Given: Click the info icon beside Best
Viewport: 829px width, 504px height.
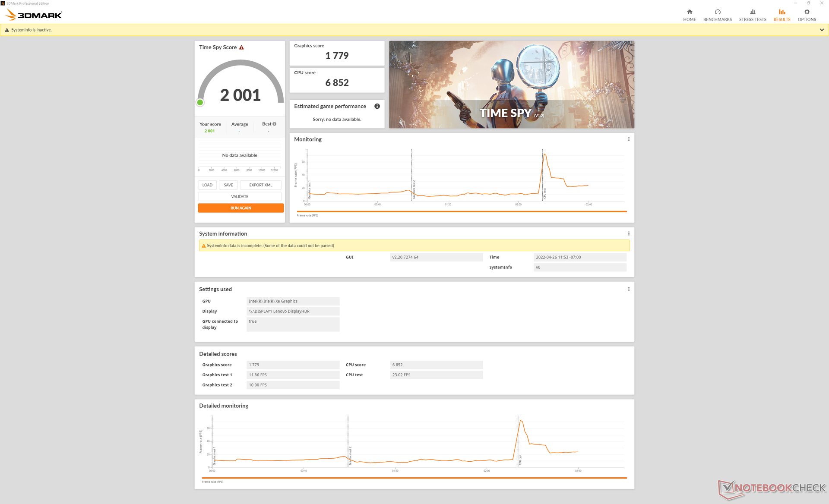Looking at the screenshot, I should pyautogui.click(x=274, y=124).
